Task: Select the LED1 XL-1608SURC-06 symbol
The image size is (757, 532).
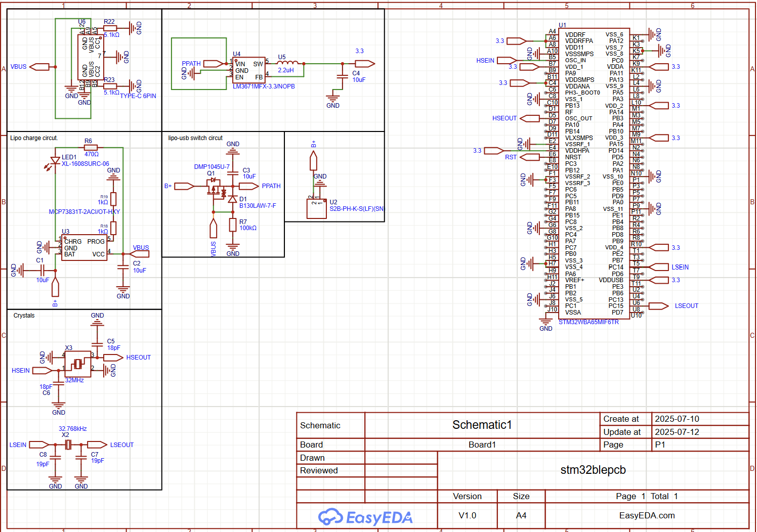Action: coord(54,161)
